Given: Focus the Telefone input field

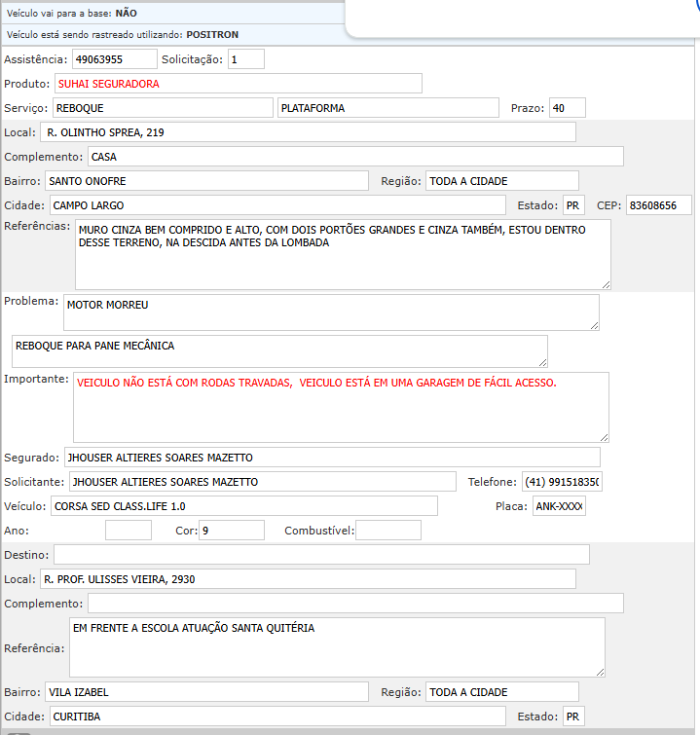Looking at the screenshot, I should 561,482.
